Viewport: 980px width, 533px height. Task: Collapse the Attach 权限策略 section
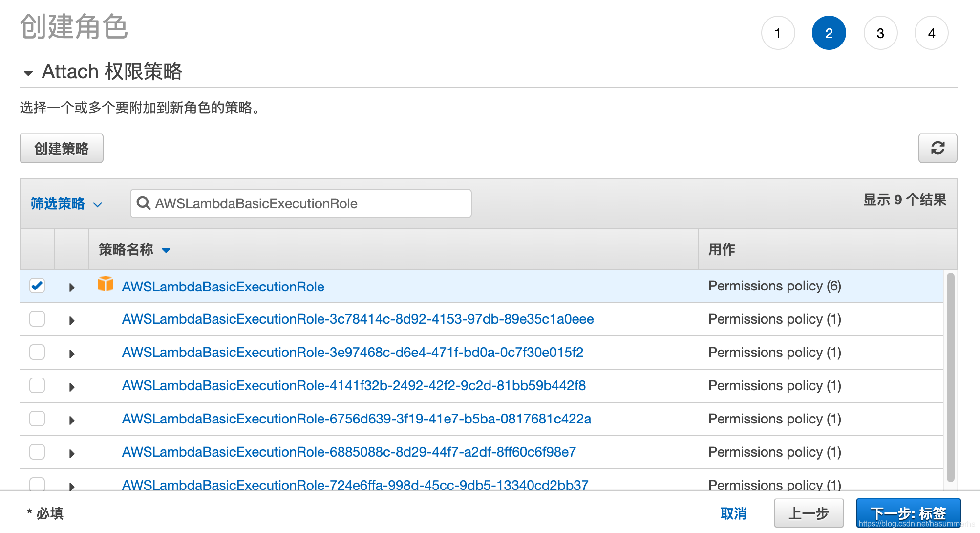pyautogui.click(x=28, y=73)
